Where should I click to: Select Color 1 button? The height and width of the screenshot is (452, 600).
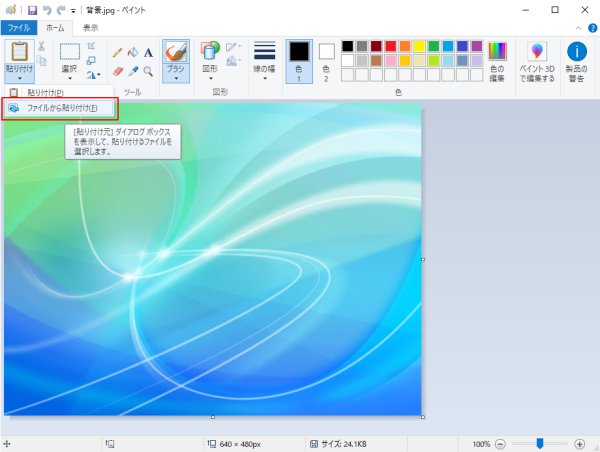click(x=299, y=61)
